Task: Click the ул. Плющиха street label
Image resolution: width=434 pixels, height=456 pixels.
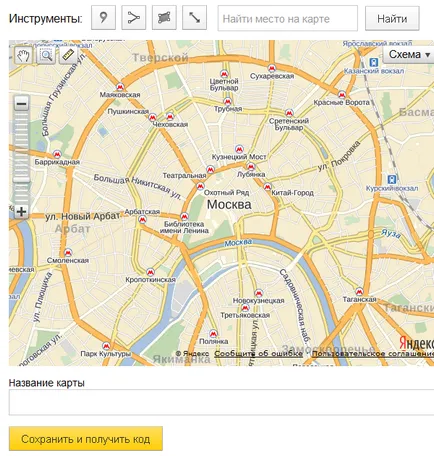Action: point(42,298)
